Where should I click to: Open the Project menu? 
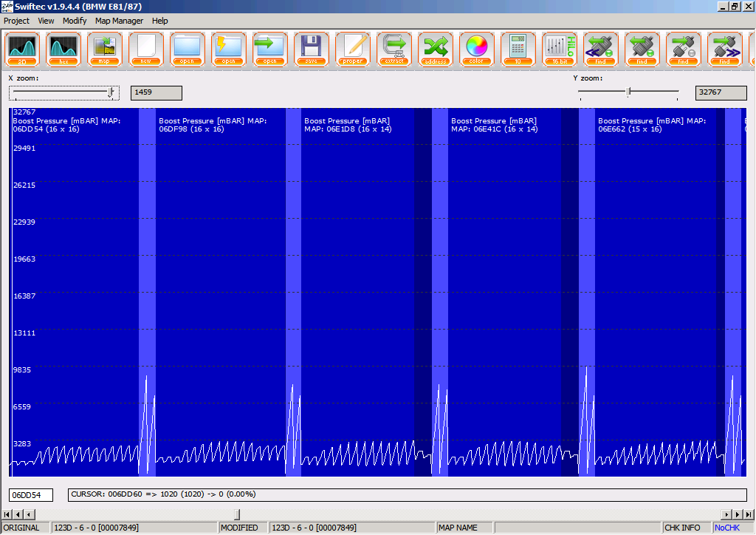pos(16,21)
